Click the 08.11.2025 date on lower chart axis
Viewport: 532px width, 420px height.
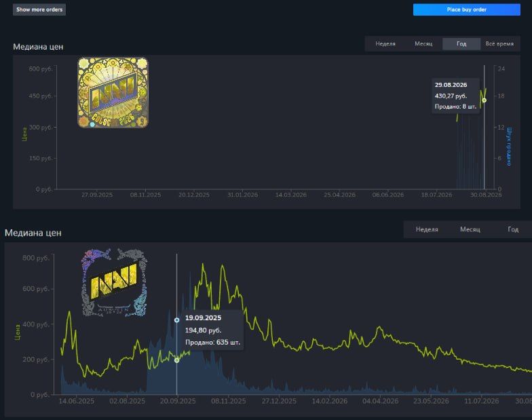[228, 401]
